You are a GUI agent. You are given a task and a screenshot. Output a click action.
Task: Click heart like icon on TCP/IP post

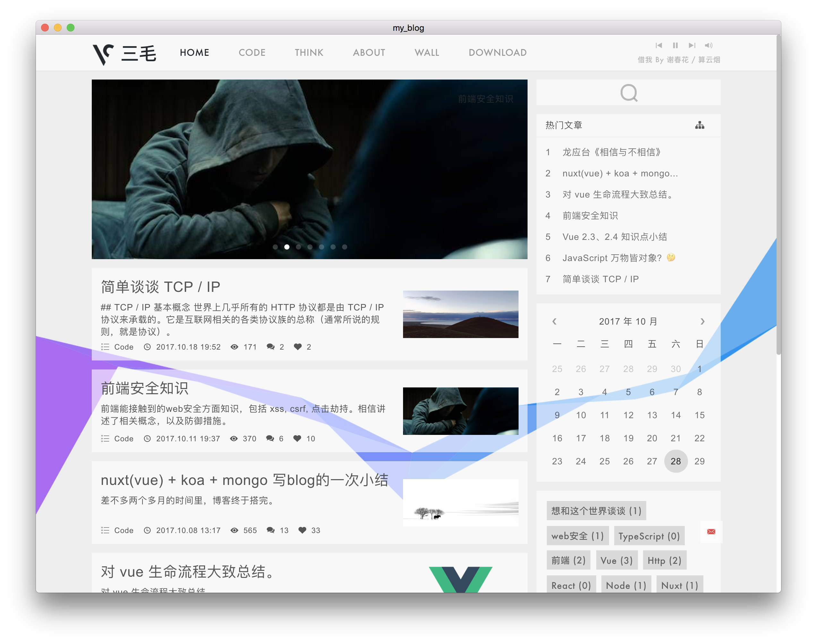(x=297, y=346)
